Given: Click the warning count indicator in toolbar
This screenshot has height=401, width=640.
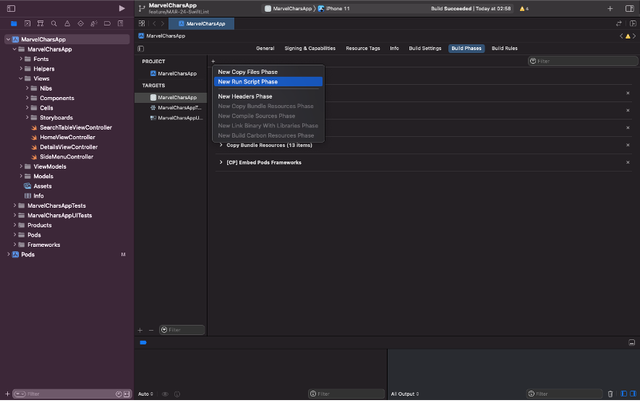Looking at the screenshot, I should tap(524, 9).
